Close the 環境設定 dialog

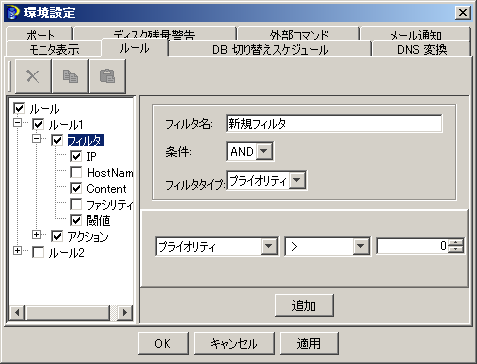click(x=463, y=13)
